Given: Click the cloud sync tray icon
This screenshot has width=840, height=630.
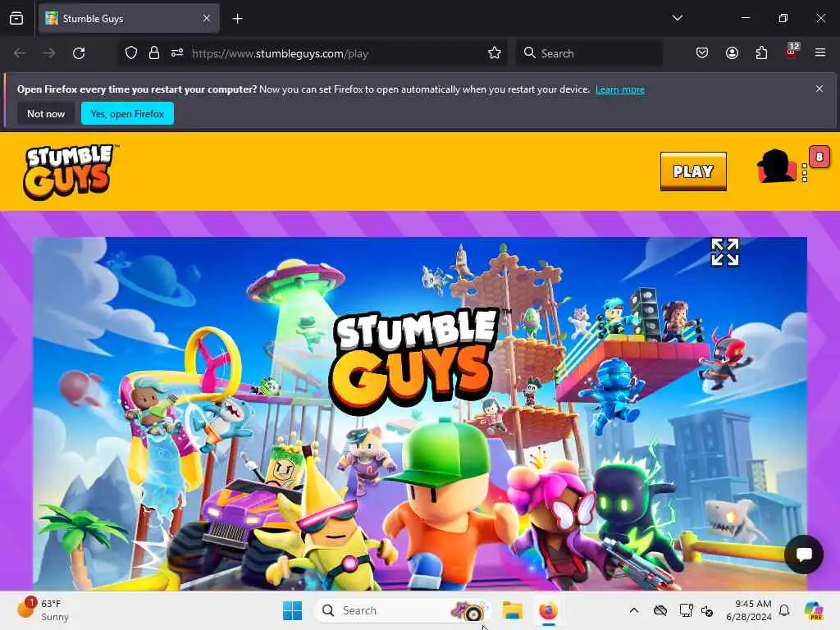Looking at the screenshot, I should pos(660,610).
